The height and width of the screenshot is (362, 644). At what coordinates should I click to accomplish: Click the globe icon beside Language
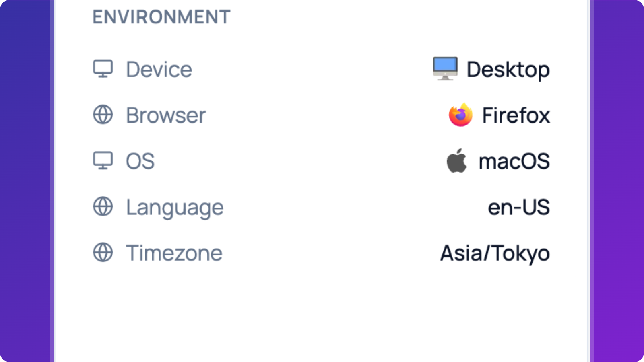pos(103,207)
